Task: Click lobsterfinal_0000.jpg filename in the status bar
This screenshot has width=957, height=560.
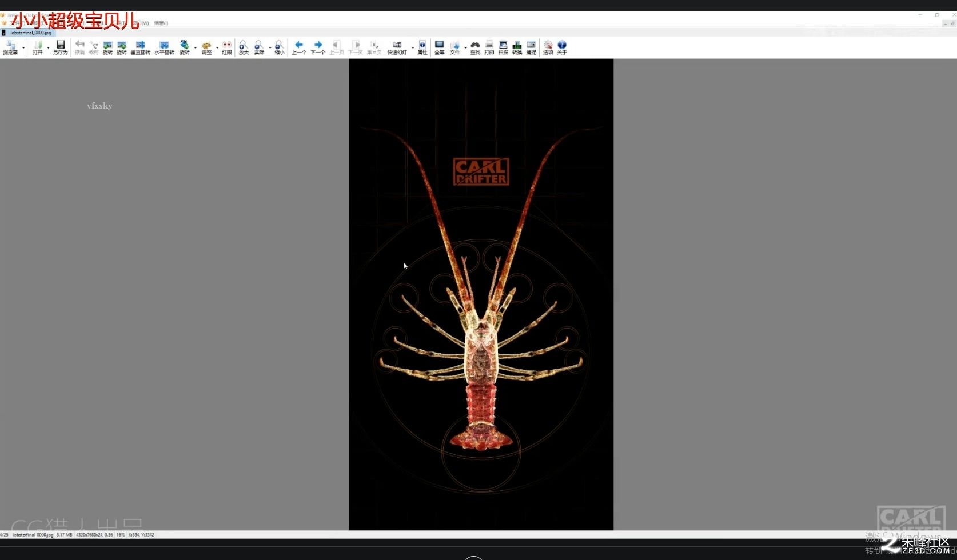Action: (x=33, y=535)
